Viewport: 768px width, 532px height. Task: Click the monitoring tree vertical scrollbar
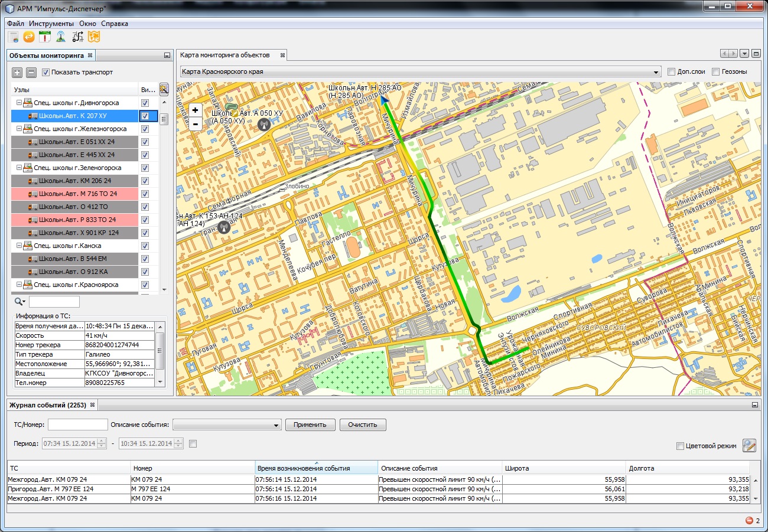pos(164,195)
